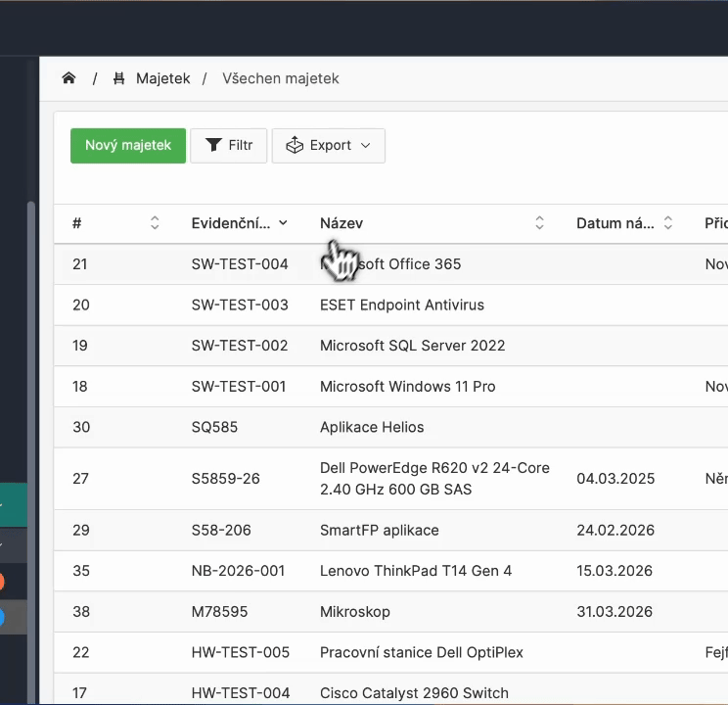Expand the Export dropdown chevron
This screenshot has width=728, height=705.
point(366,146)
